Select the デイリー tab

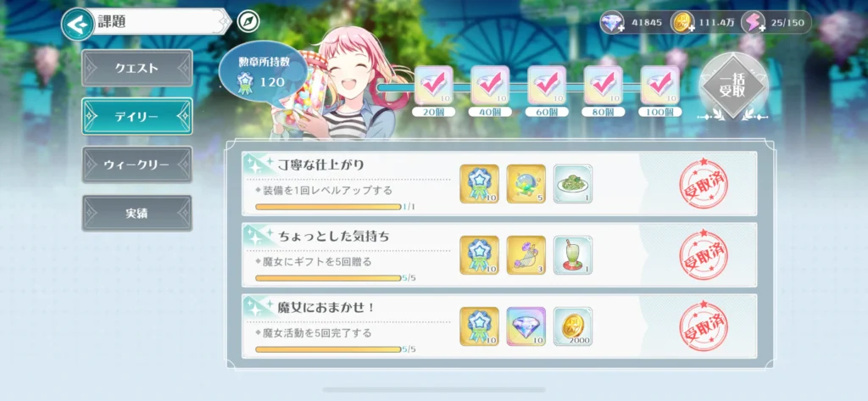[x=137, y=116]
